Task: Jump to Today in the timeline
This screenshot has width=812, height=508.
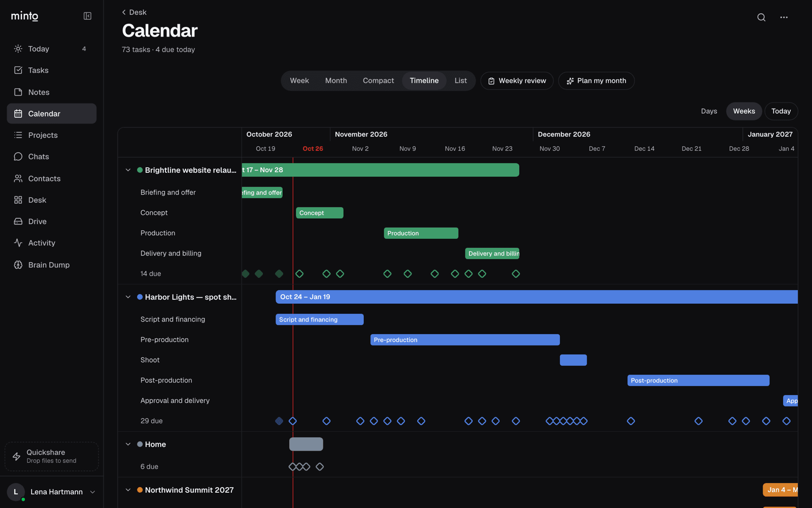Action: (x=781, y=111)
